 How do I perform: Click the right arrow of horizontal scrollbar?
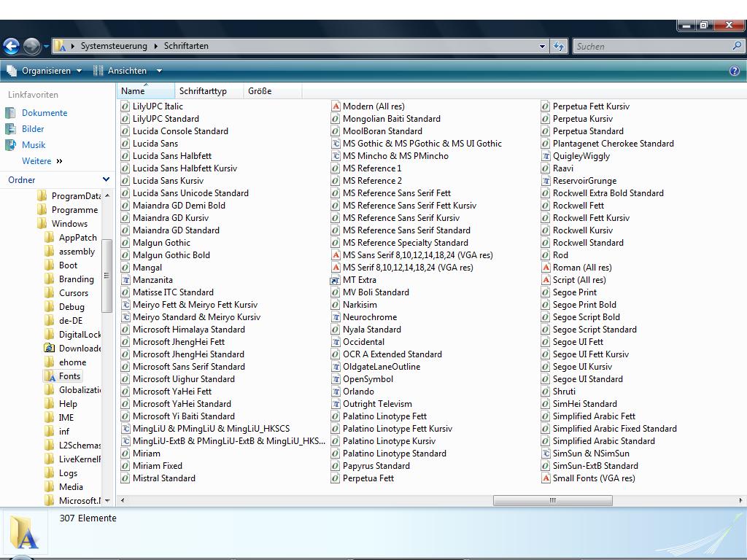coord(740,500)
